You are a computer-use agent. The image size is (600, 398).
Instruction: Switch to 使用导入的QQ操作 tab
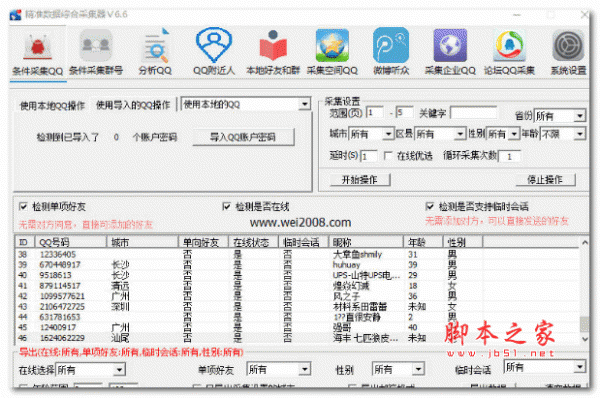pyautogui.click(x=133, y=105)
